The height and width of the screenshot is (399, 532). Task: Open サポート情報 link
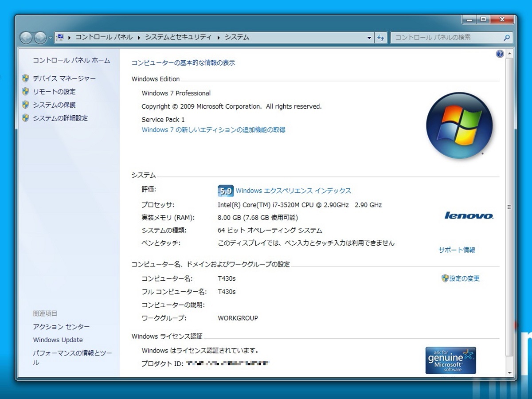click(457, 250)
